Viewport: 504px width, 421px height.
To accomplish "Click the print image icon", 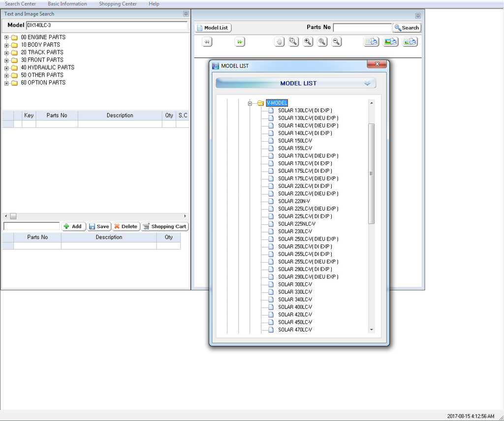I will 390,42.
